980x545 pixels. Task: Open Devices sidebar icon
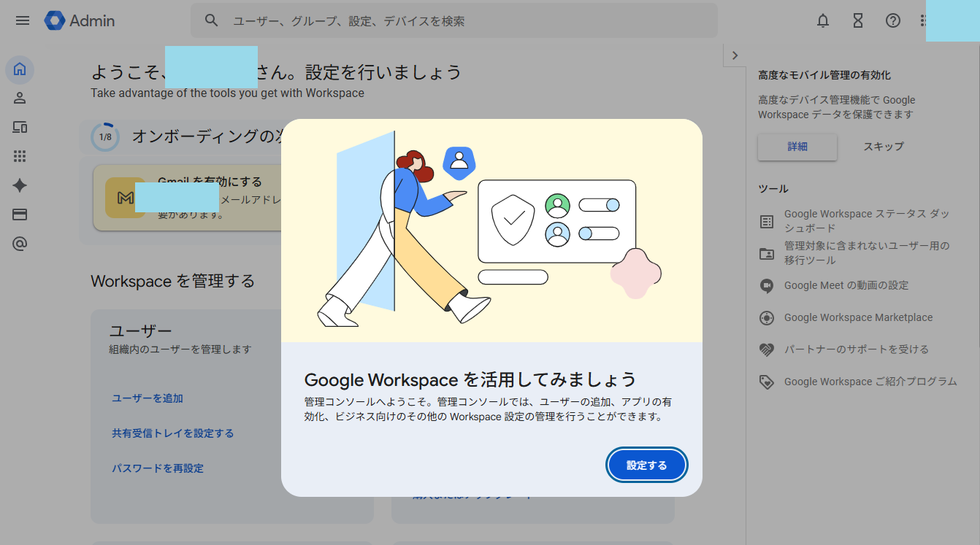click(x=20, y=128)
